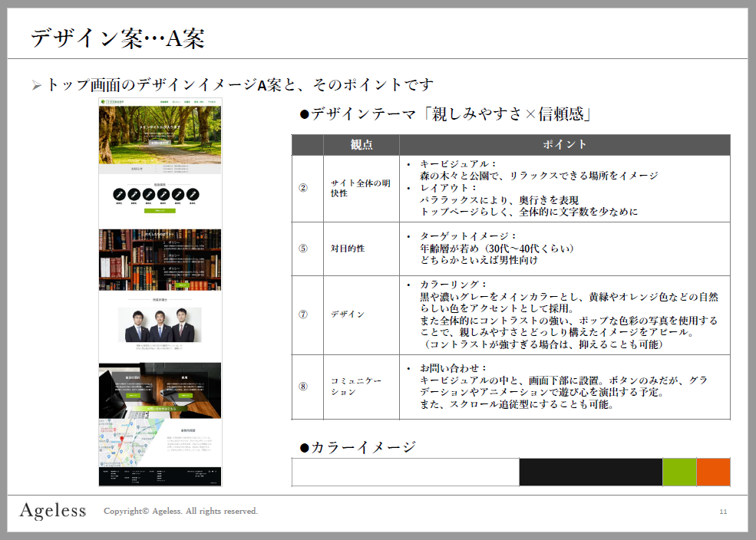Click the rightmost circular pen icon in the mockup
The width and height of the screenshot is (756, 540).
[193, 194]
